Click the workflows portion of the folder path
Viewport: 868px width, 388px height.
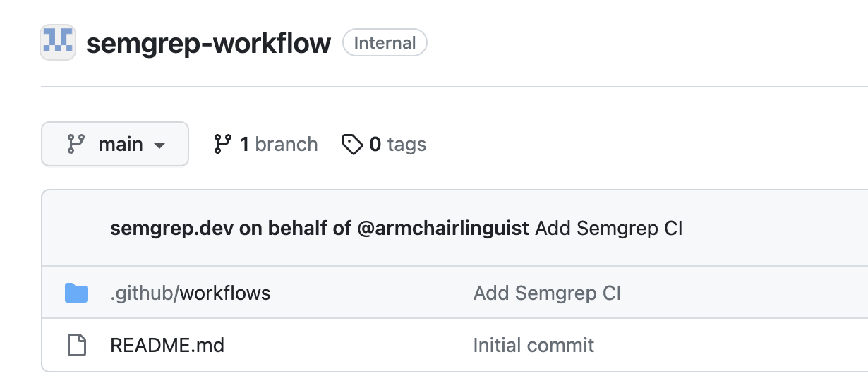(225, 292)
